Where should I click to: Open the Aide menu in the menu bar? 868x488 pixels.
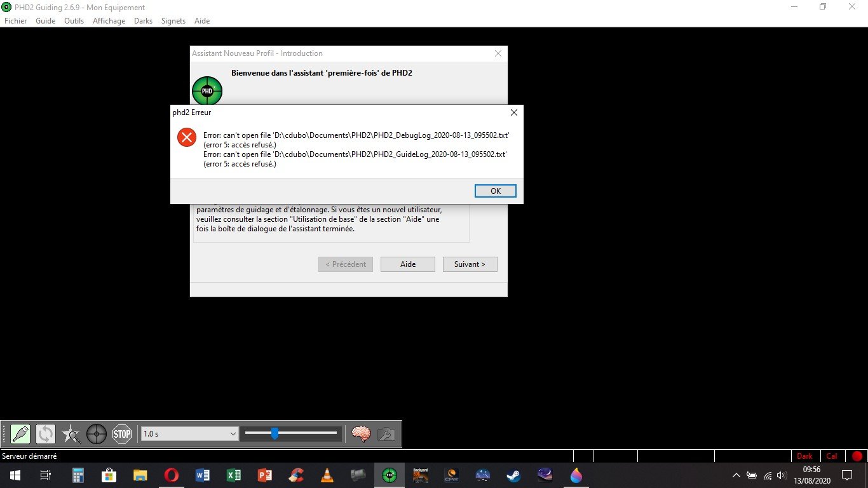coord(202,21)
